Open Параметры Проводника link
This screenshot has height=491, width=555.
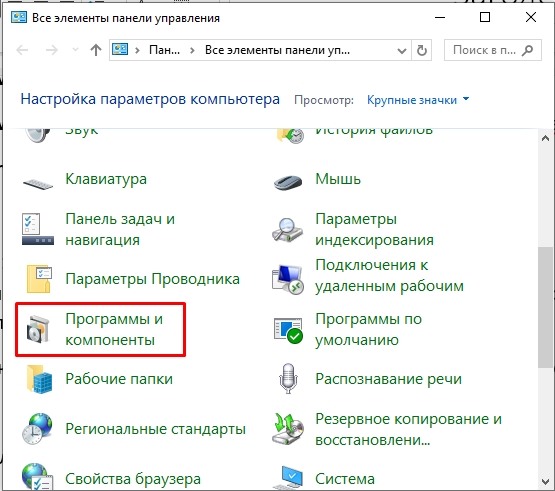pyautogui.click(x=153, y=279)
